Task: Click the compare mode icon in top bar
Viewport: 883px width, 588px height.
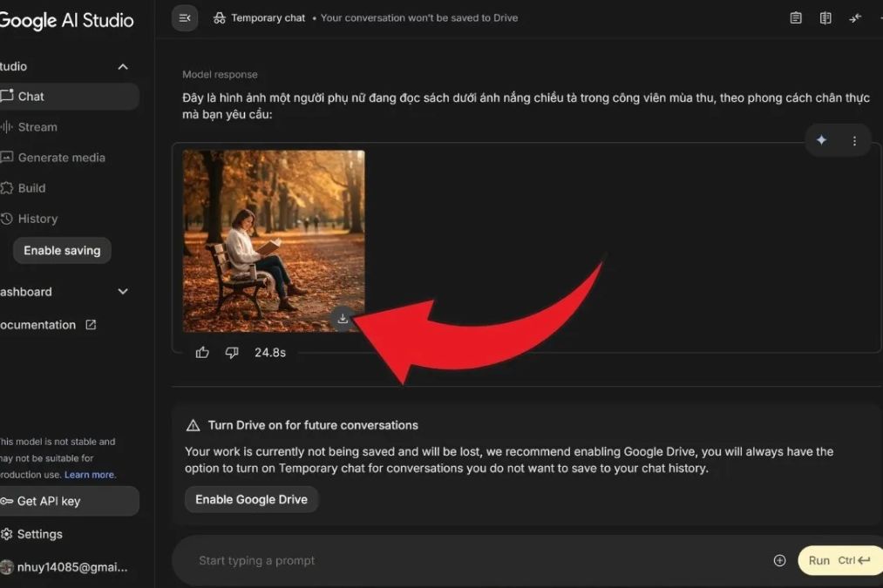Action: tap(825, 17)
